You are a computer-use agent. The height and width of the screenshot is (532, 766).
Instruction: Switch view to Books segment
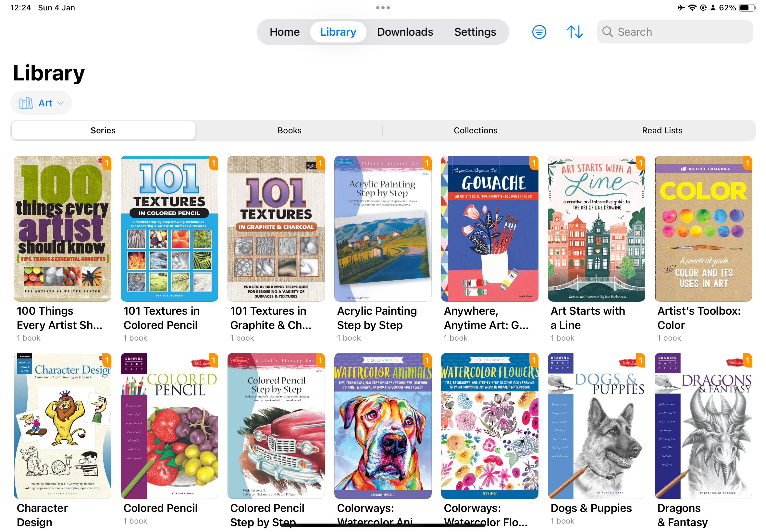pyautogui.click(x=289, y=130)
